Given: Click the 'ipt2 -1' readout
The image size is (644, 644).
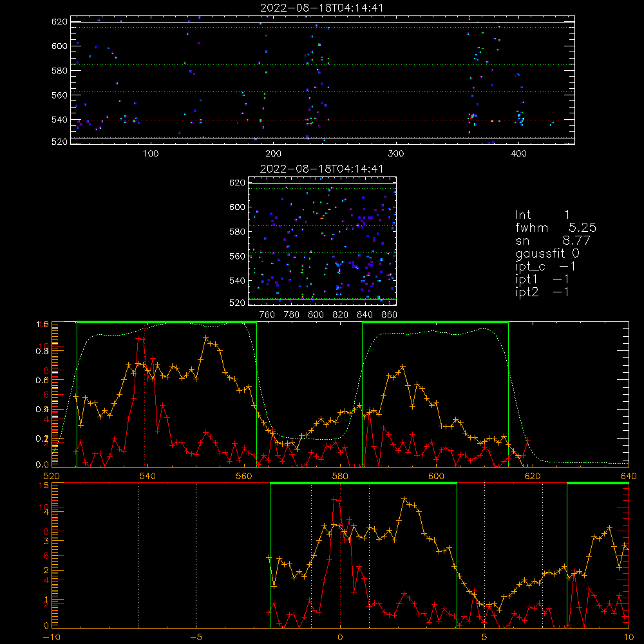Looking at the screenshot, I should [542, 292].
